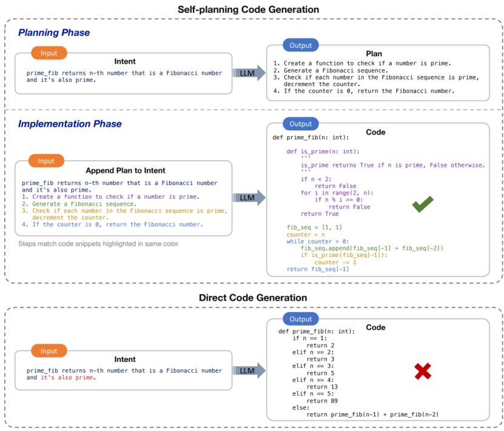Click the 'Append Plan to Intent' heading
Image resolution: width=504 pixels, height=431 pixels.
(x=126, y=170)
